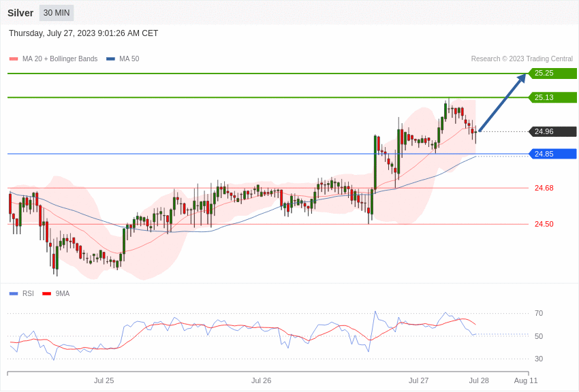This screenshot has width=579, height=392.
Task: Click the Jul 26 date axis label
Action: pos(261,380)
